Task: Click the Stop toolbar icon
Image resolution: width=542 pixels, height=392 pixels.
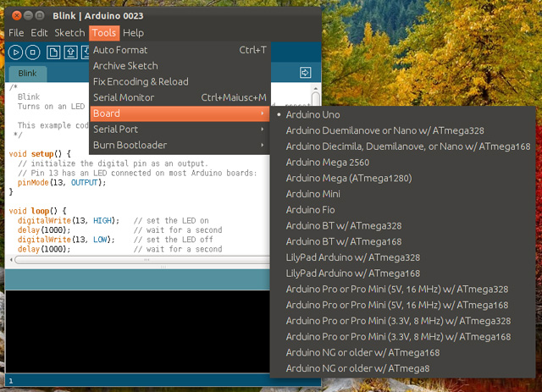Action: (x=33, y=52)
